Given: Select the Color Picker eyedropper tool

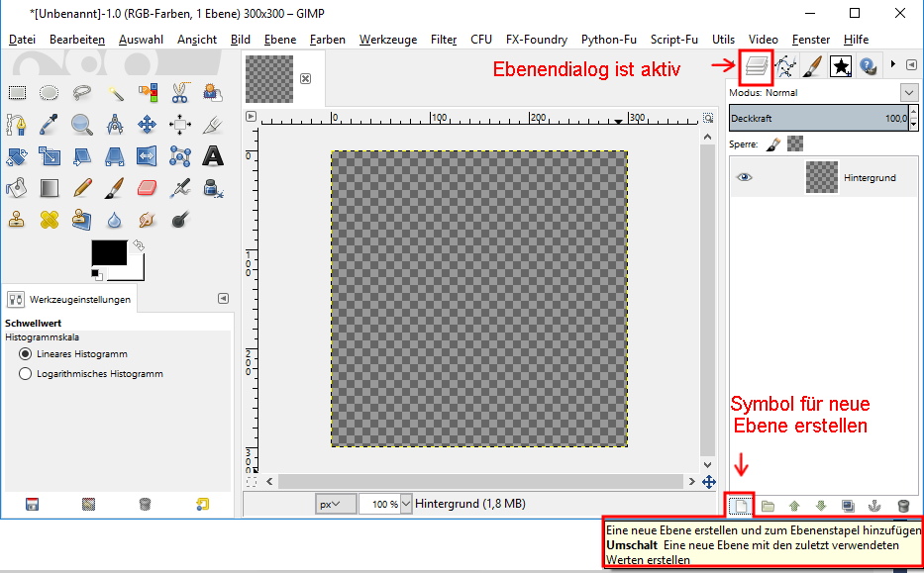Looking at the screenshot, I should click(x=49, y=125).
